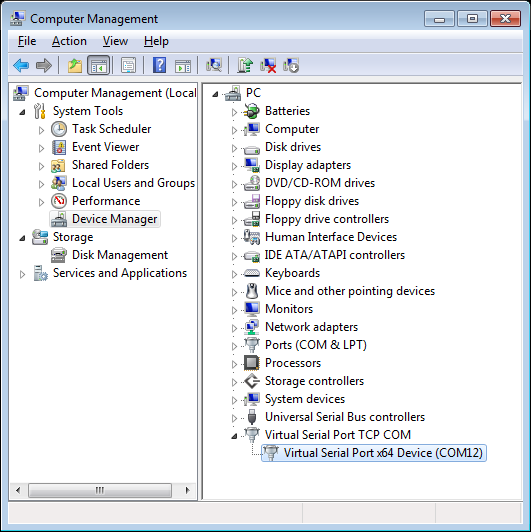Open the Action menu

coord(69,41)
